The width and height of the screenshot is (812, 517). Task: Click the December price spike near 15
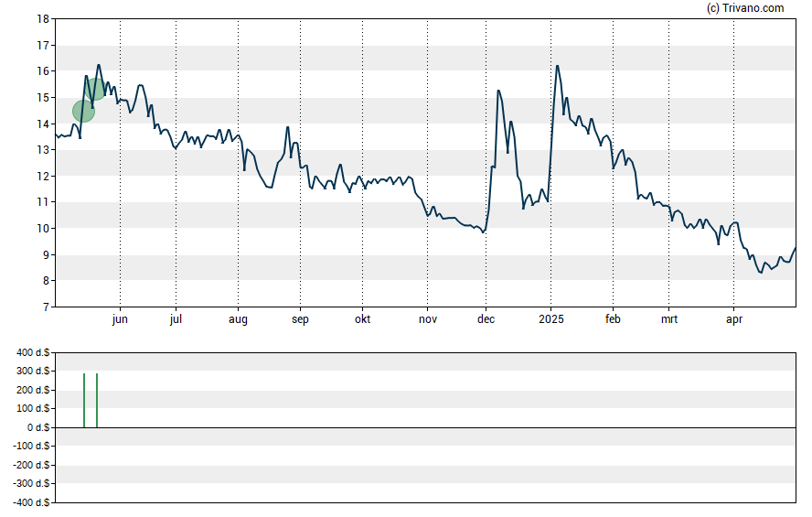[498, 91]
